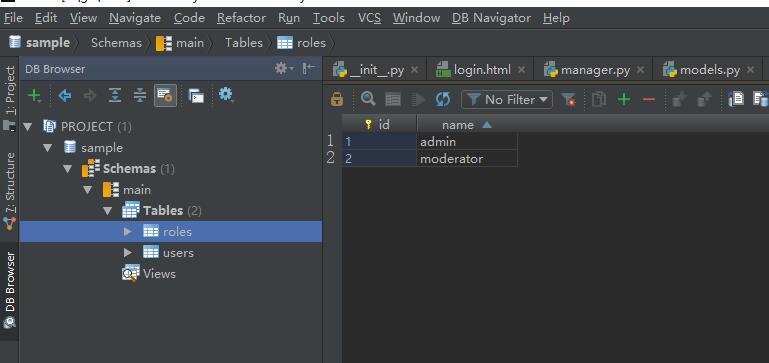
Task: Collapse the sample connection node
Action: pyautogui.click(x=47, y=148)
